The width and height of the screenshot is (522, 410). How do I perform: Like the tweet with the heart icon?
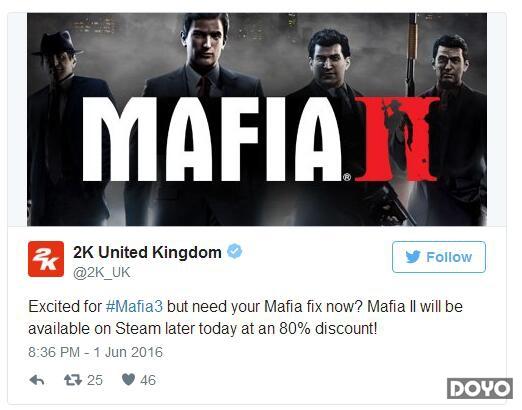point(128,380)
